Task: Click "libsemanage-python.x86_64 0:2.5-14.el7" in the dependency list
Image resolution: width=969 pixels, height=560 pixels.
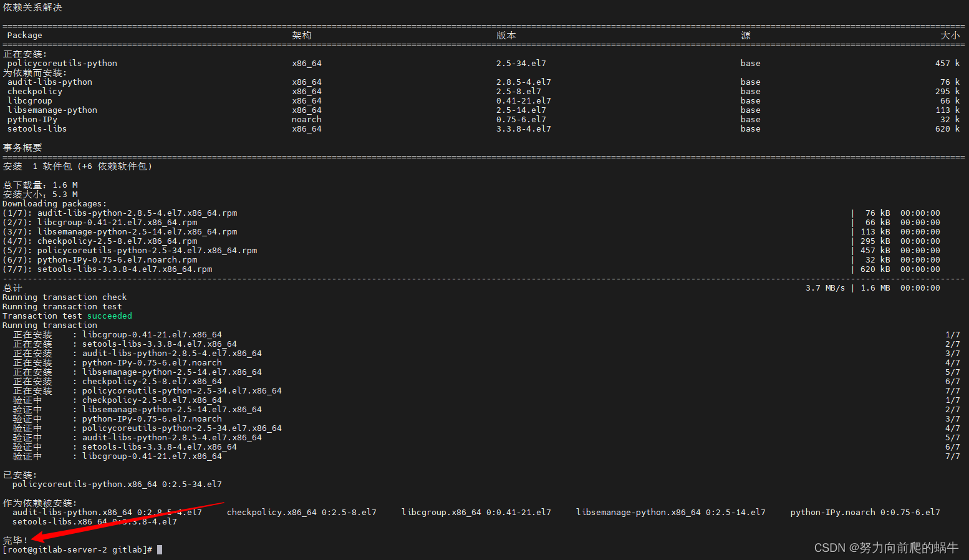Action: coord(671,513)
